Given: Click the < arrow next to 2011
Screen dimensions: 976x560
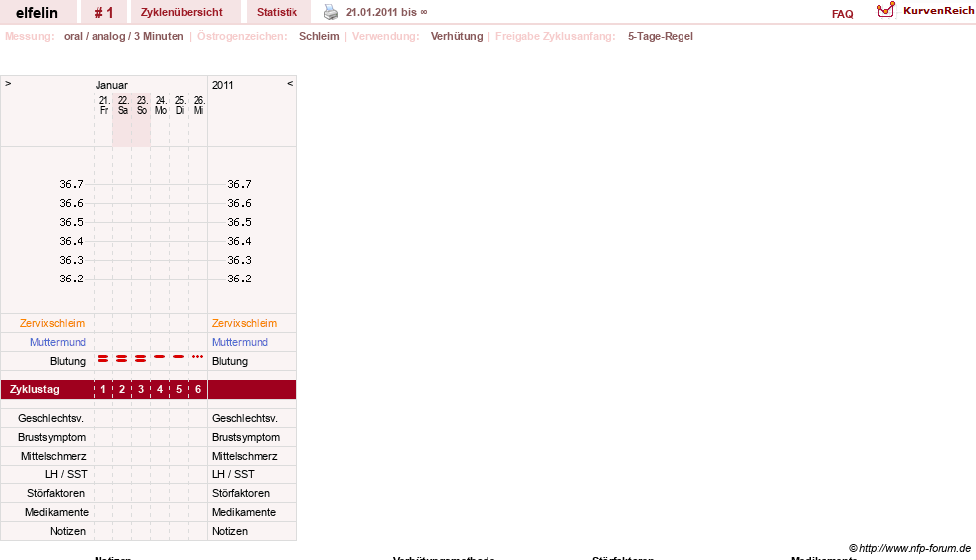Looking at the screenshot, I should tap(290, 83).
